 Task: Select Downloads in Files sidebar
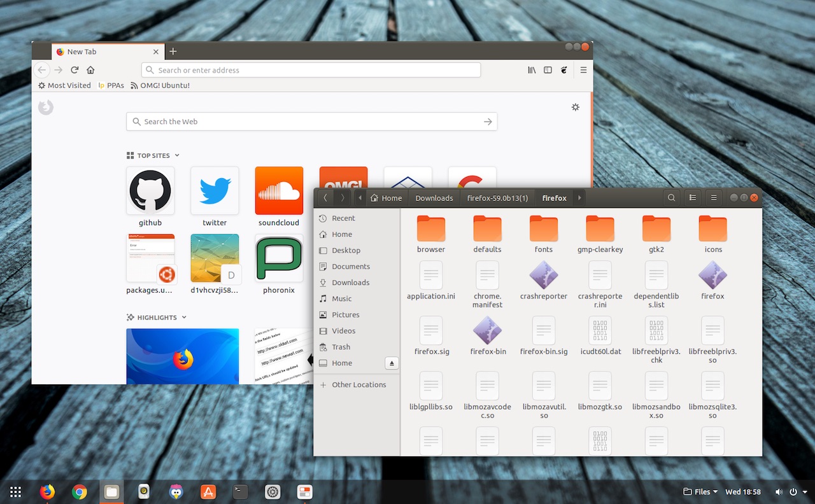click(x=357, y=283)
